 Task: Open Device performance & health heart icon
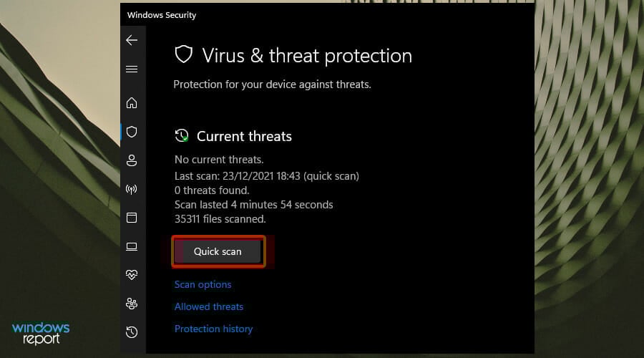tap(132, 275)
